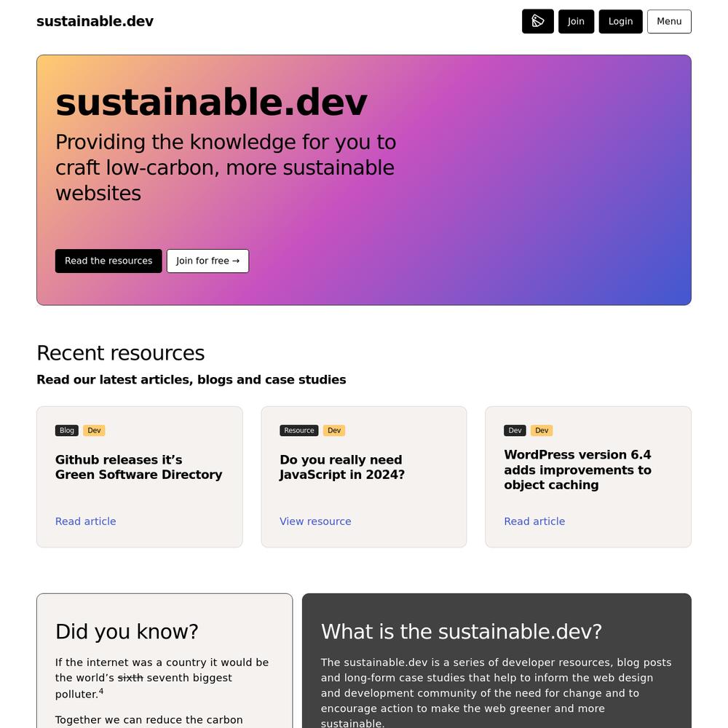The width and height of the screenshot is (728, 728).
Task: Click Read the resources button
Action: [x=108, y=261]
